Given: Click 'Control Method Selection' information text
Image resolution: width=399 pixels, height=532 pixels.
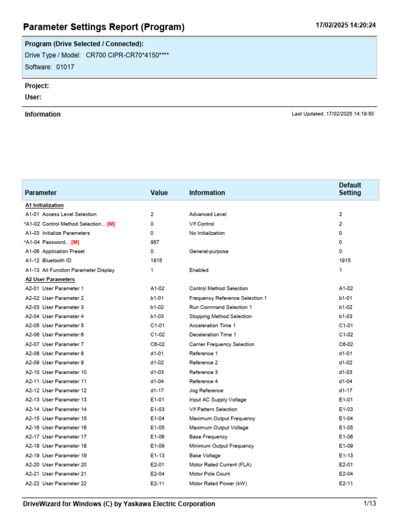Looking at the screenshot, I should click(219, 288).
